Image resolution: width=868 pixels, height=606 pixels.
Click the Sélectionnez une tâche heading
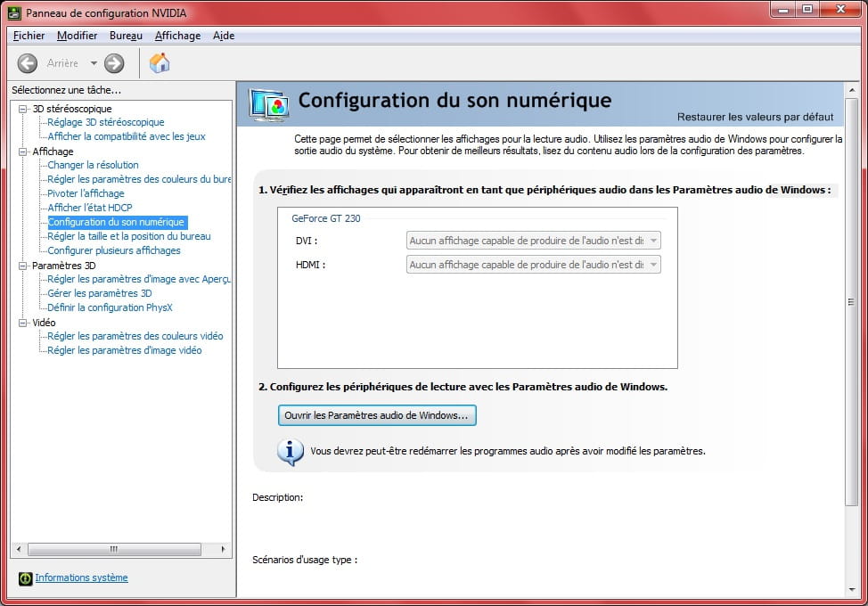coord(67,90)
